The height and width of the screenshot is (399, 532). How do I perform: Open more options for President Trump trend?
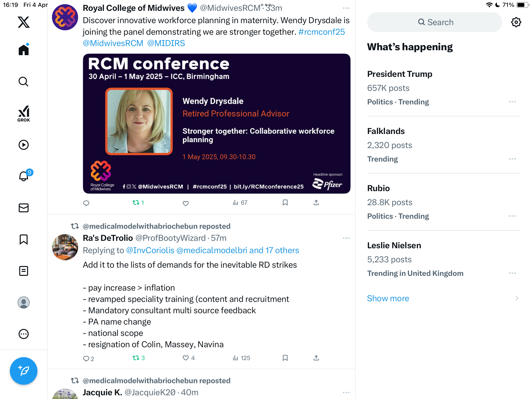coord(512,102)
